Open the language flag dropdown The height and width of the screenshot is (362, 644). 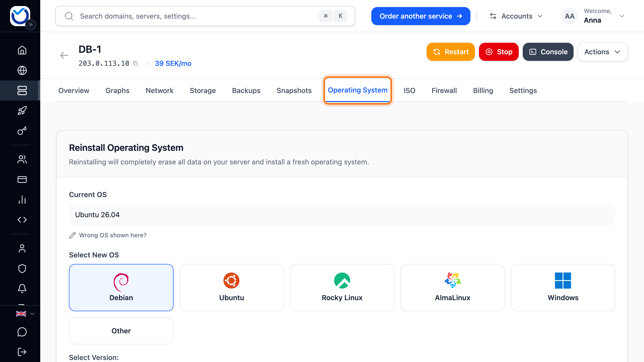tap(25, 314)
